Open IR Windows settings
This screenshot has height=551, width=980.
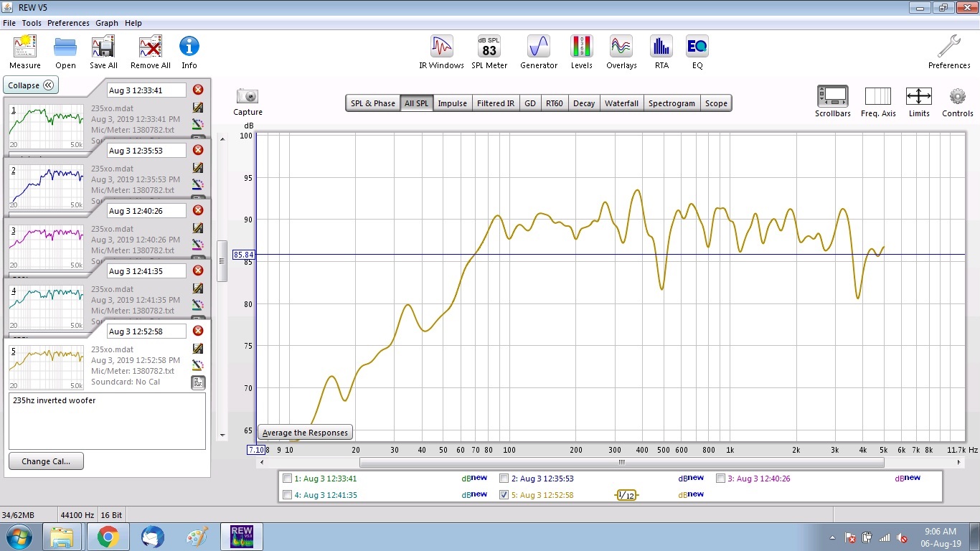point(441,47)
